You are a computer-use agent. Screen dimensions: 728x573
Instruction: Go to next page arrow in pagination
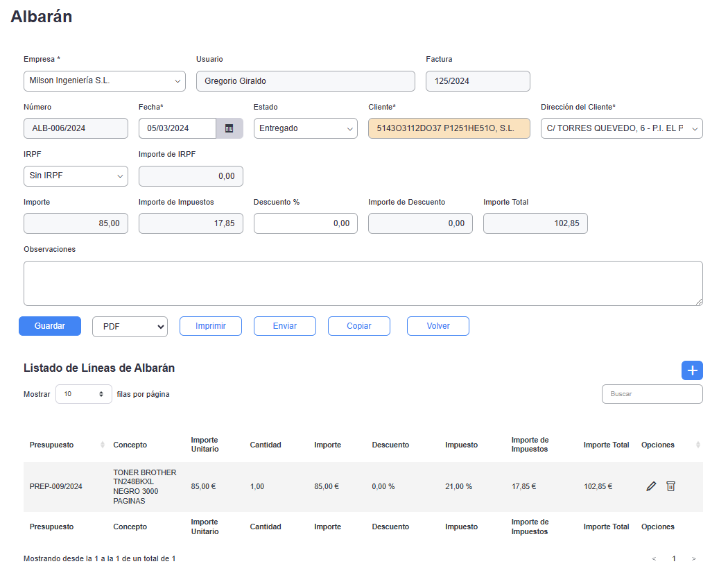(x=693, y=558)
